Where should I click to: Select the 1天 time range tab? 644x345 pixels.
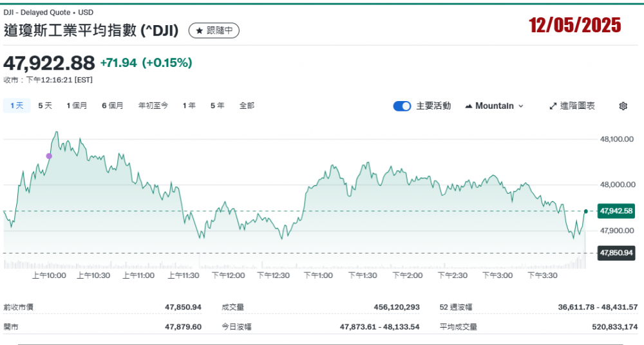(16, 106)
